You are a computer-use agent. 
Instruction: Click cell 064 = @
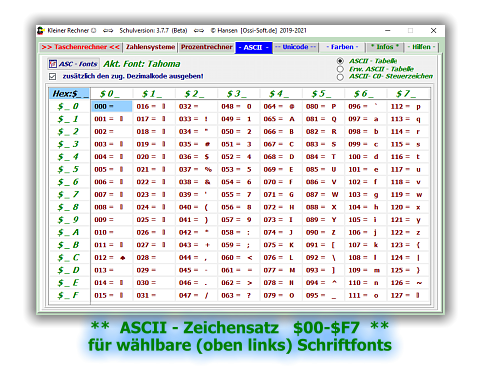[x=281, y=106]
